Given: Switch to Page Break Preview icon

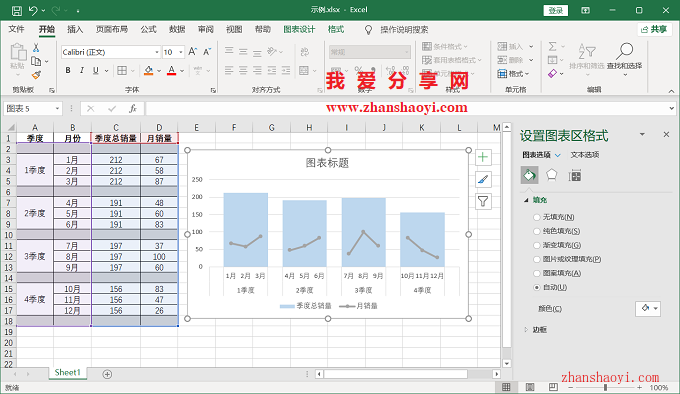Looking at the screenshot, I should (x=553, y=387).
